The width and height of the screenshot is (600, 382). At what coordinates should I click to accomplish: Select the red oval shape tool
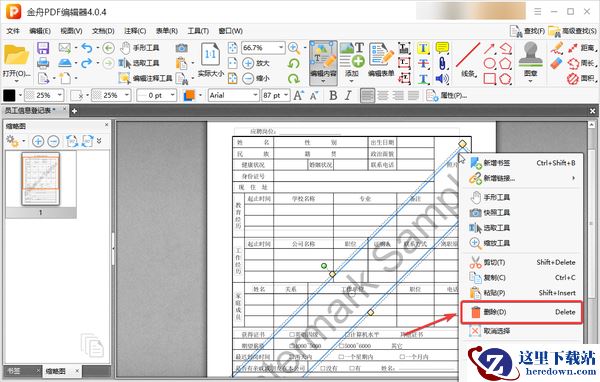490,63
